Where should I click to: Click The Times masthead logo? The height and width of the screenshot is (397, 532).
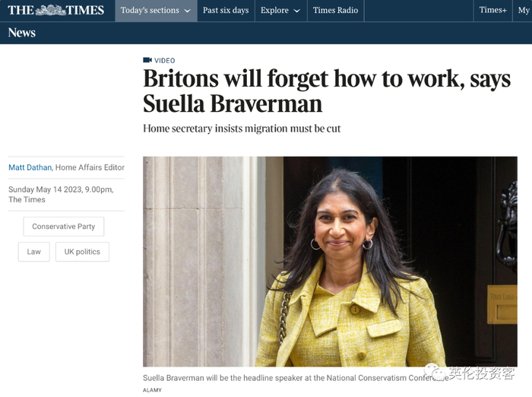[x=55, y=10]
